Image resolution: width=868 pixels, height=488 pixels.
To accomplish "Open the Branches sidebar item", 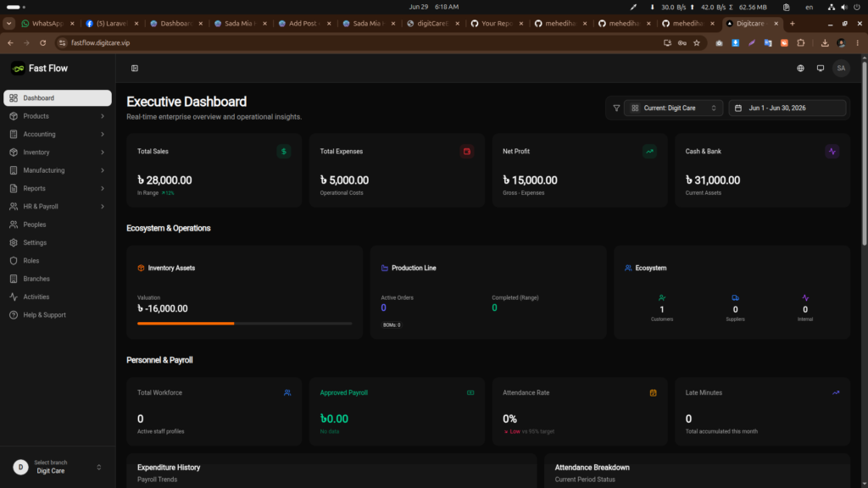I will click(58, 279).
